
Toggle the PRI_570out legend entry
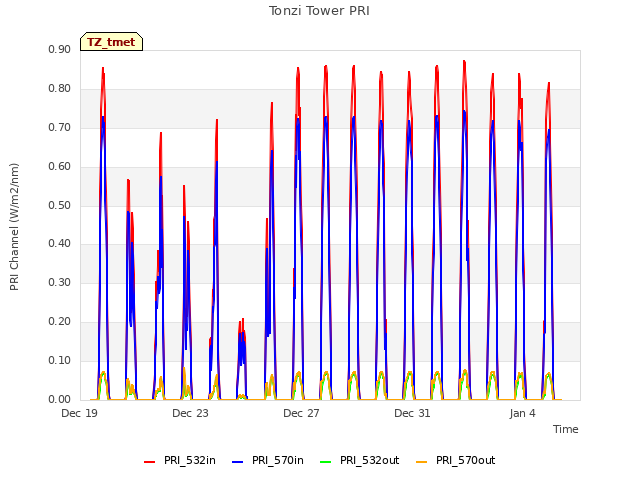point(456,460)
